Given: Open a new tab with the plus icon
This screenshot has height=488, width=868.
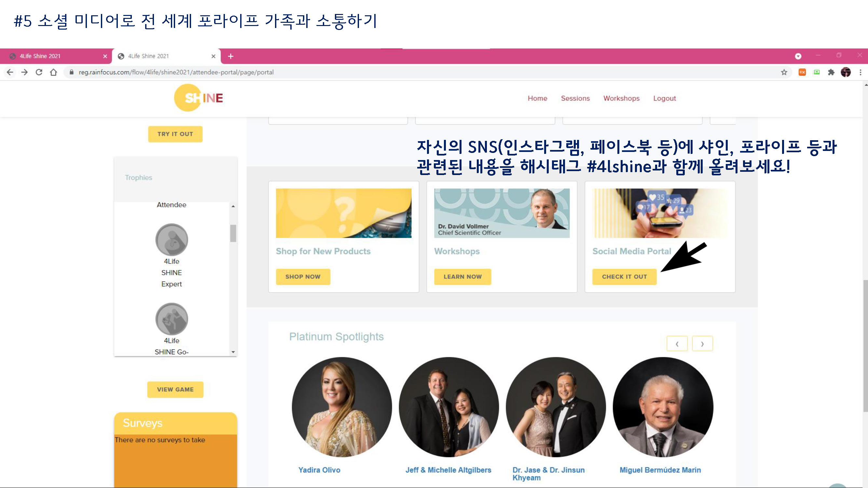Looking at the screenshot, I should click(230, 56).
